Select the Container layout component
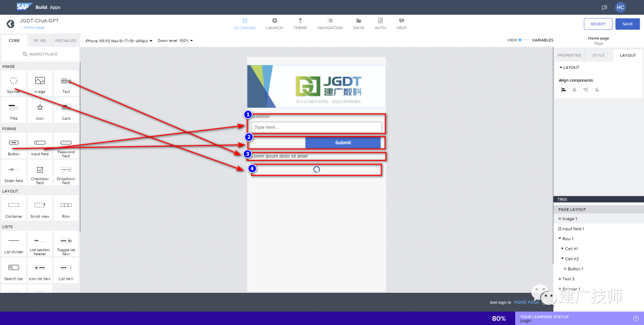This screenshot has width=644, height=325. point(14,208)
